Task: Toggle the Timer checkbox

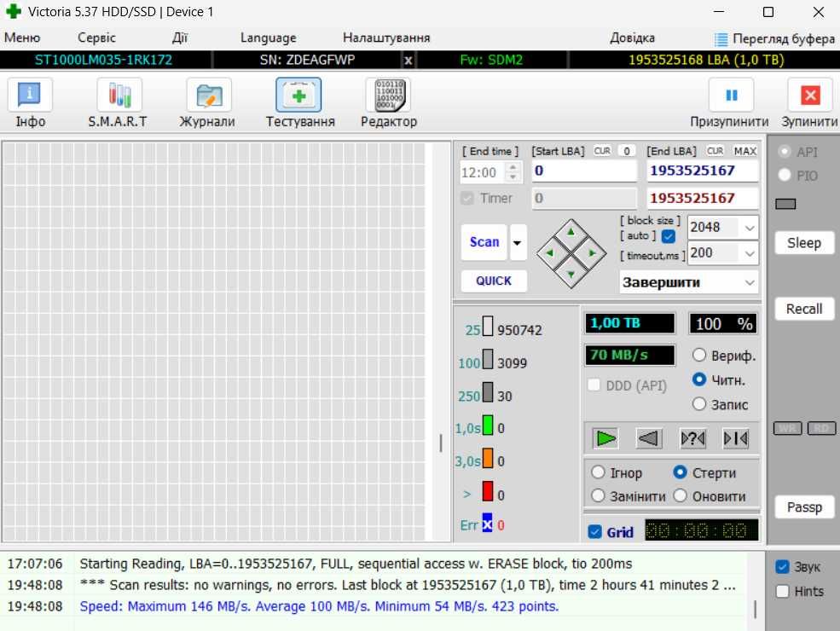Action: click(466, 198)
